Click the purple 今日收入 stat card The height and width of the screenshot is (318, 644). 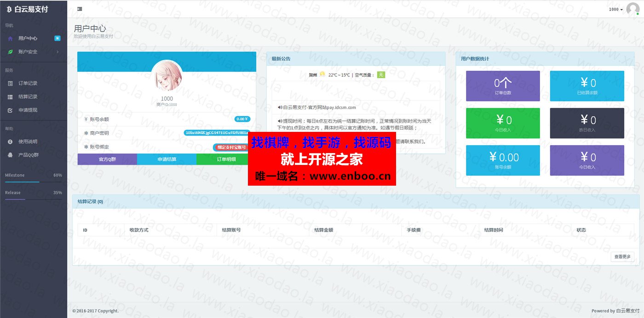(x=587, y=160)
